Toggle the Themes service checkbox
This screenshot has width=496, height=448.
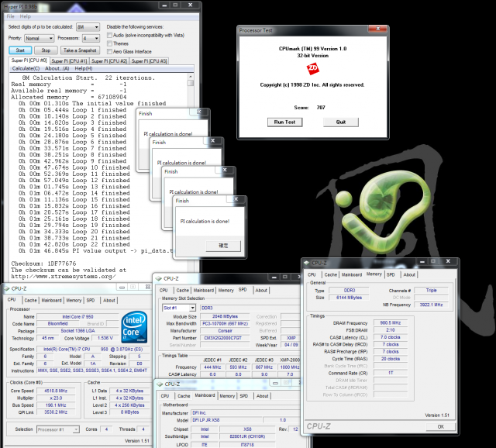click(x=109, y=43)
